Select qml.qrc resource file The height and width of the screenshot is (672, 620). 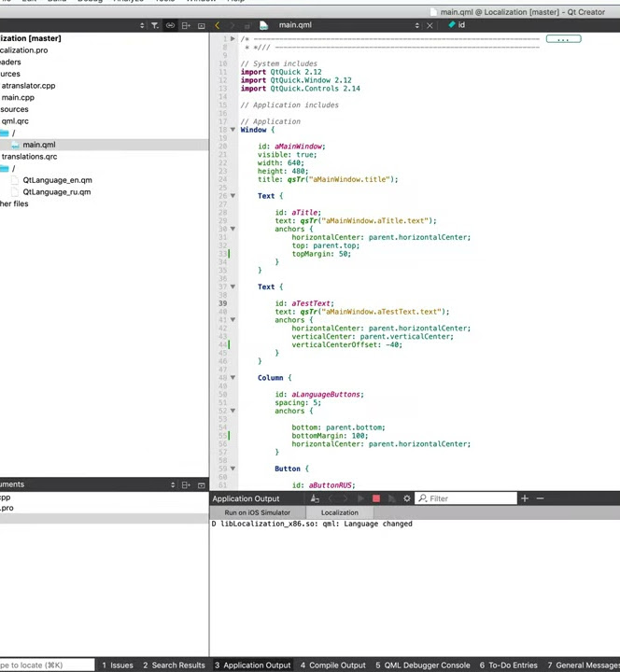coord(15,120)
